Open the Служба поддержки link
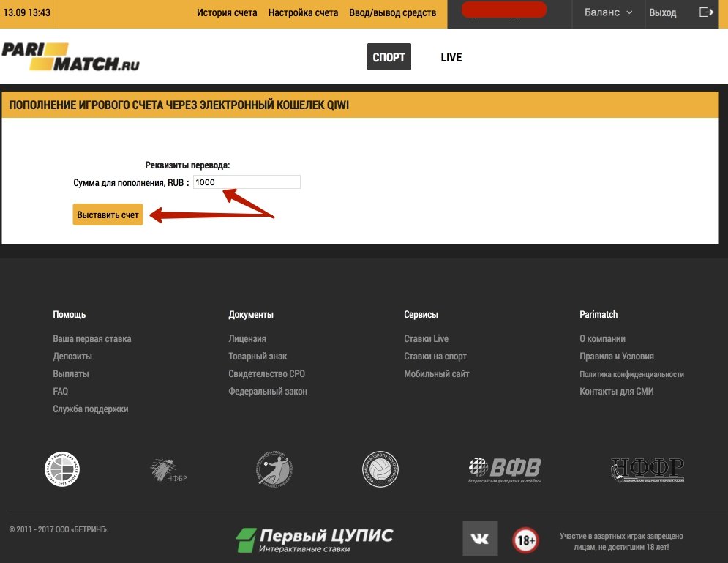 click(91, 409)
